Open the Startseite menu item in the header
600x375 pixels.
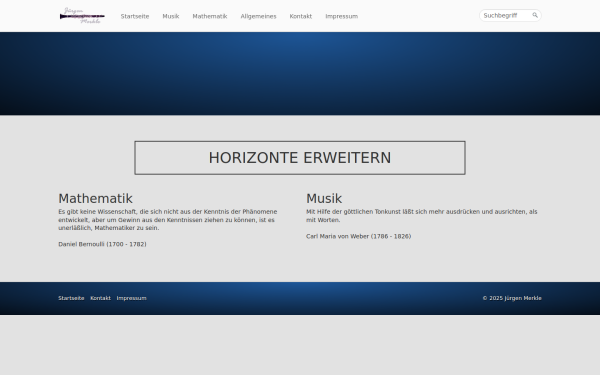point(135,16)
